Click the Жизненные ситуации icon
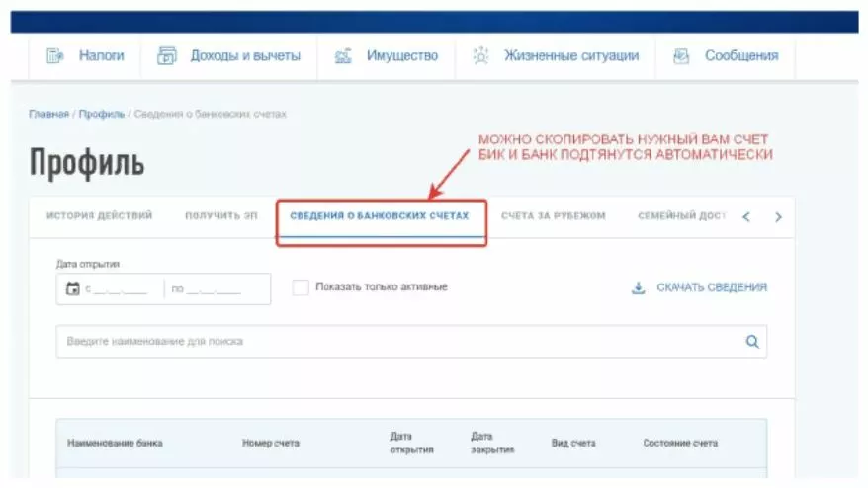The image size is (868, 488). pyautogui.click(x=480, y=56)
